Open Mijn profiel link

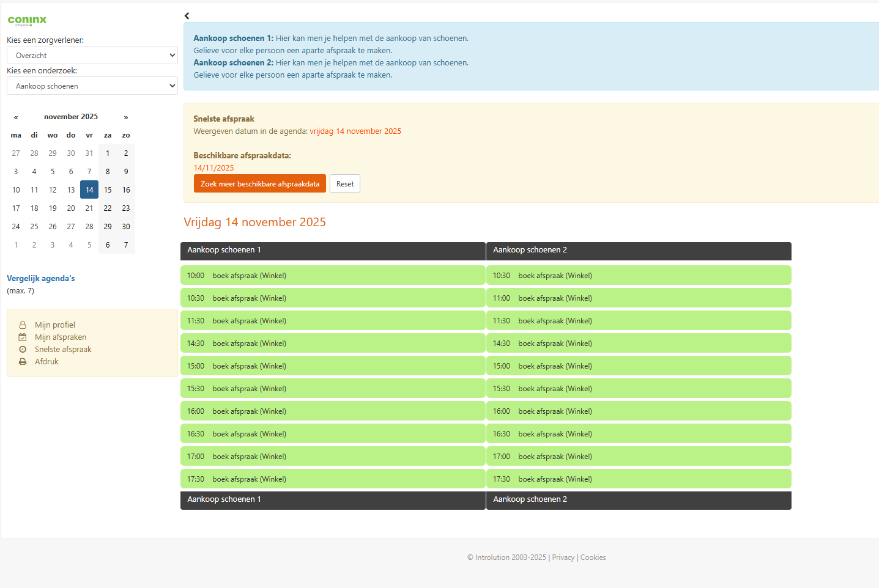pos(55,325)
